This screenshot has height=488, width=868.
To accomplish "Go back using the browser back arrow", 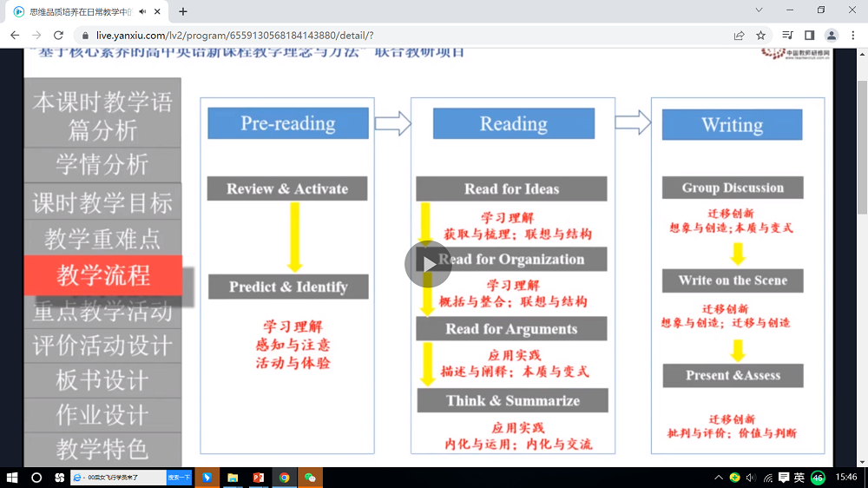I will 15,36.
